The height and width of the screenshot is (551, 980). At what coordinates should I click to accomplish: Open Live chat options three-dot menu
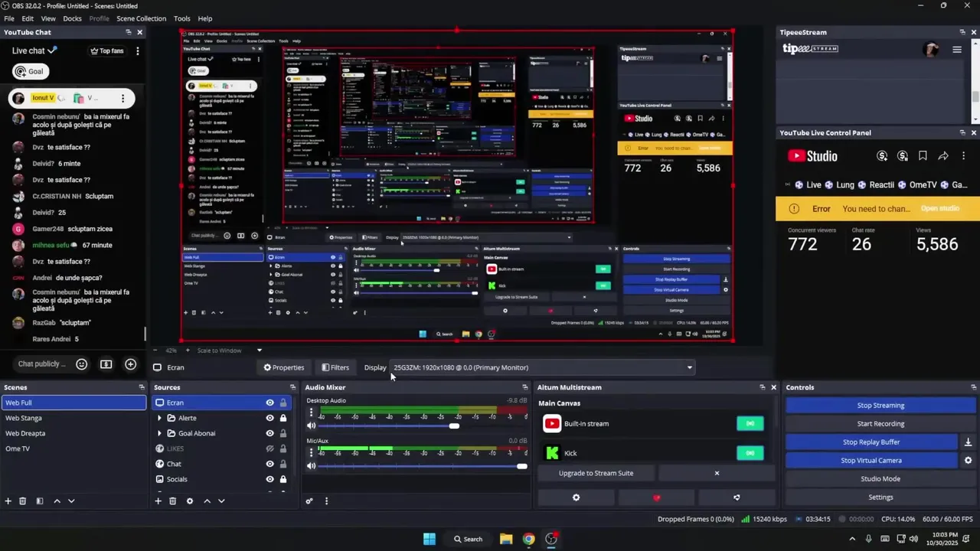coord(138,51)
